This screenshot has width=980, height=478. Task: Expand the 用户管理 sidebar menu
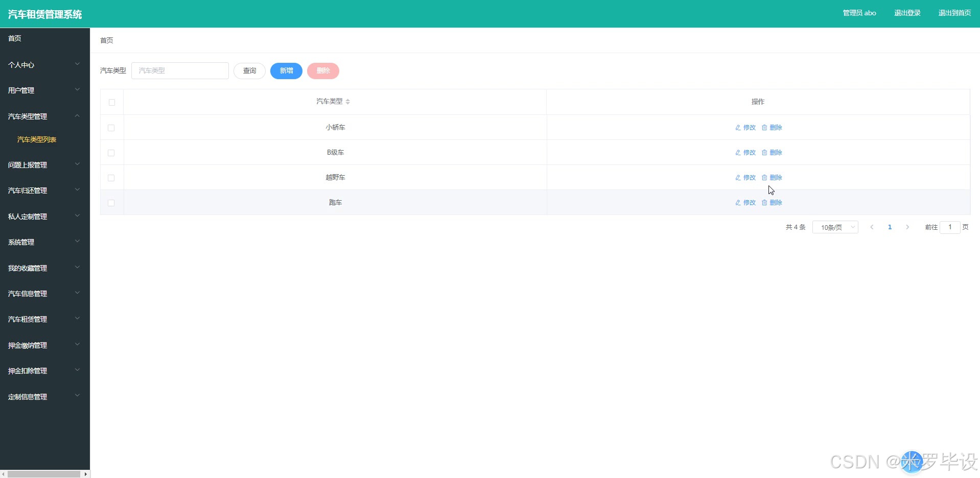(45, 90)
